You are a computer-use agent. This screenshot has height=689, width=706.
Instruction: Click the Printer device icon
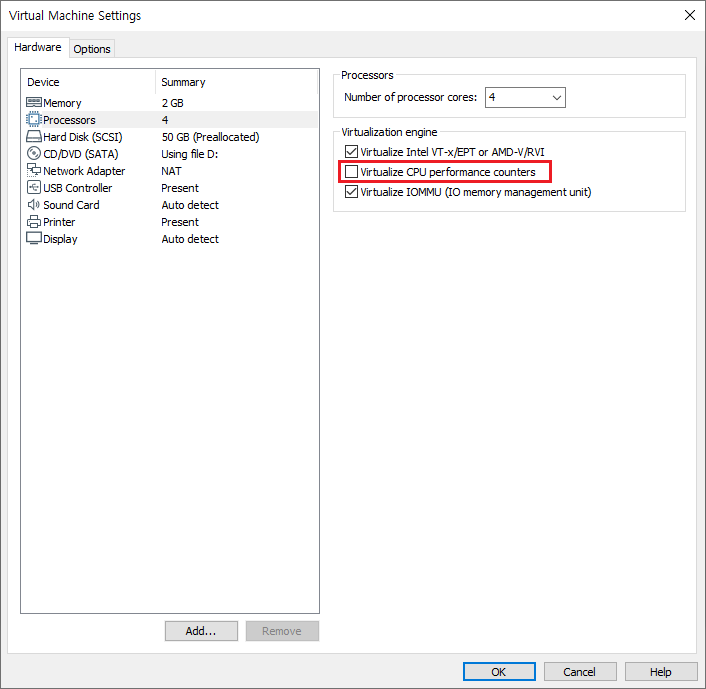34,222
